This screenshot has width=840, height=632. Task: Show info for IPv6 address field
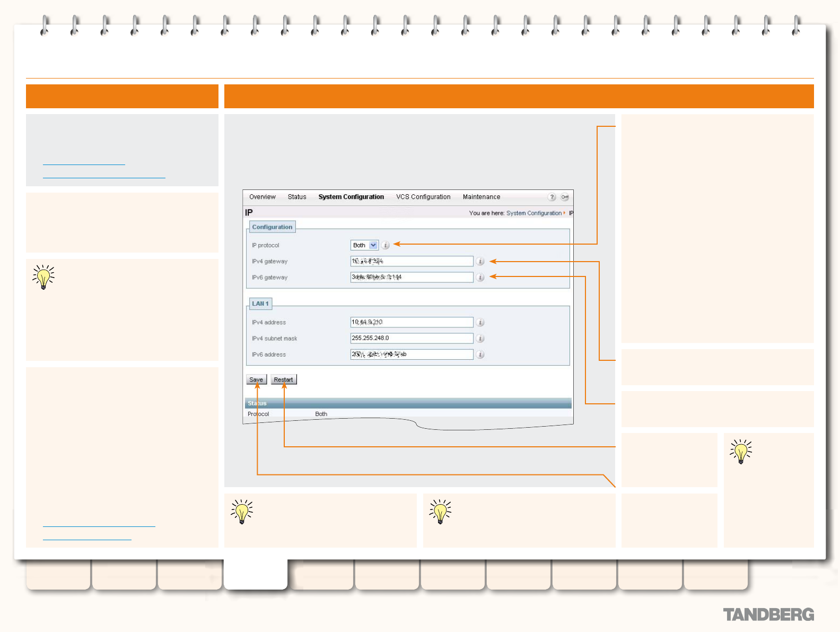[480, 354]
